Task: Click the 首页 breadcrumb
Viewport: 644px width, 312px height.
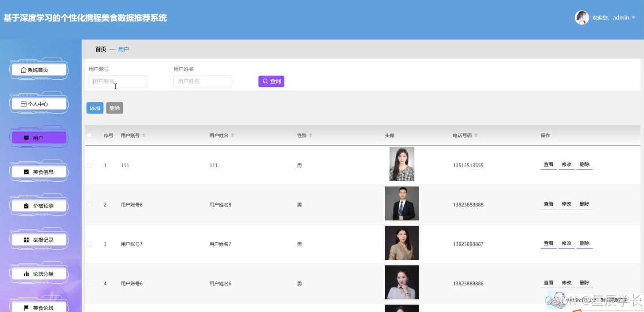Action: (x=101, y=49)
